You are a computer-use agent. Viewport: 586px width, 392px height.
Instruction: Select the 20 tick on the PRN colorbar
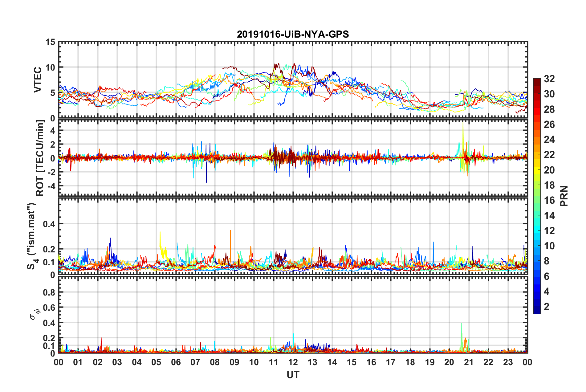tap(549, 170)
